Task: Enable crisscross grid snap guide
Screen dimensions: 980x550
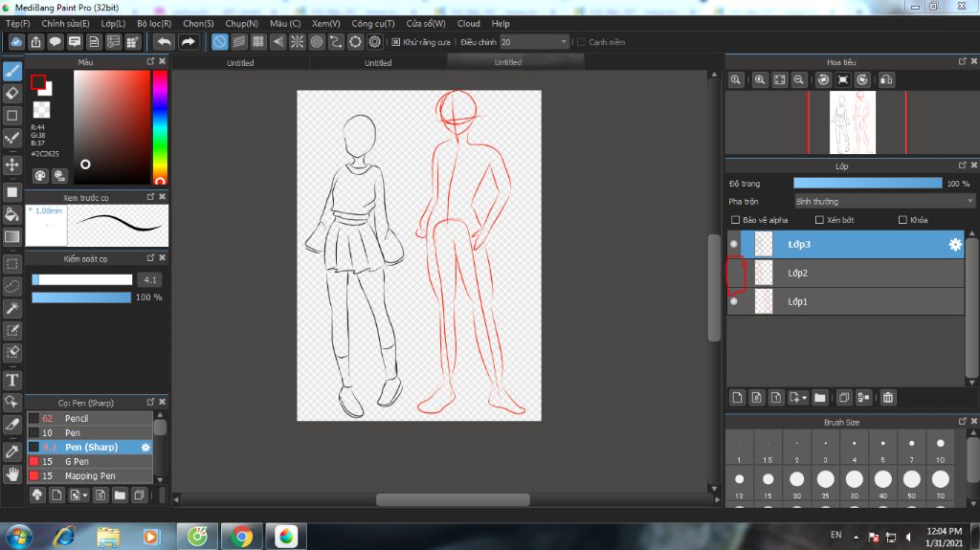Action: point(258,42)
